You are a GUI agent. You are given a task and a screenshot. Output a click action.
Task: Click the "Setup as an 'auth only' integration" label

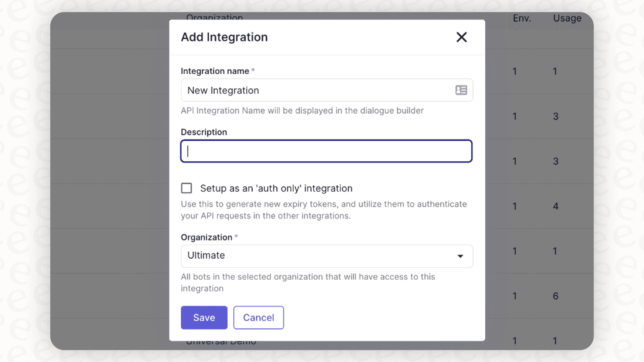[x=276, y=188]
